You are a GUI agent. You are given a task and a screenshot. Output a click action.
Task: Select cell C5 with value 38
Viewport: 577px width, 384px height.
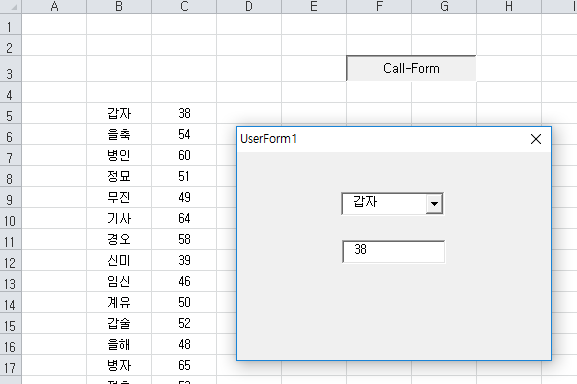pos(184,113)
